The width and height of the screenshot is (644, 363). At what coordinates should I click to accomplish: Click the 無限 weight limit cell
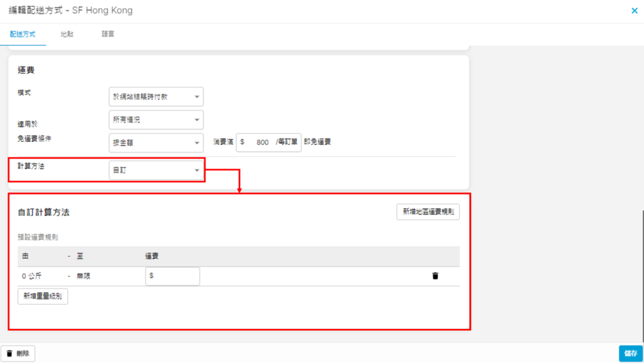click(x=85, y=276)
